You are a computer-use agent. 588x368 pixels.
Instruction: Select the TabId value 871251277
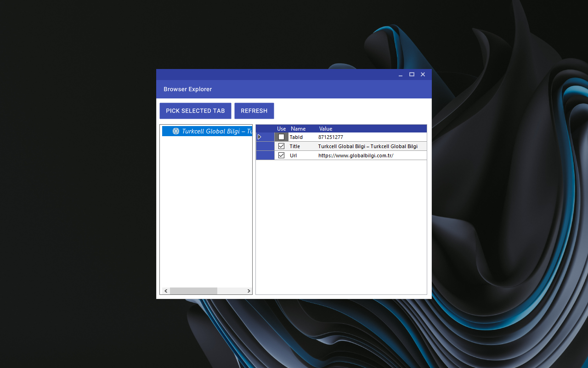pyautogui.click(x=331, y=137)
